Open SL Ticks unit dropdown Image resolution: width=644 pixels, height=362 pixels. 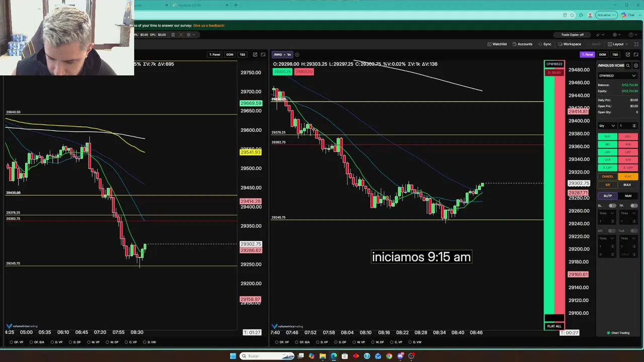pyautogui.click(x=607, y=213)
